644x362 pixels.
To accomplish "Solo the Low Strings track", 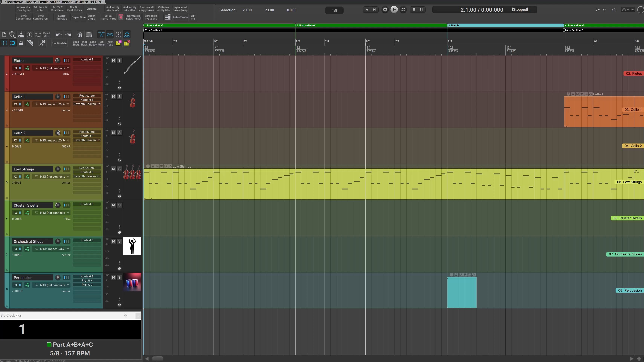I will [x=119, y=169].
